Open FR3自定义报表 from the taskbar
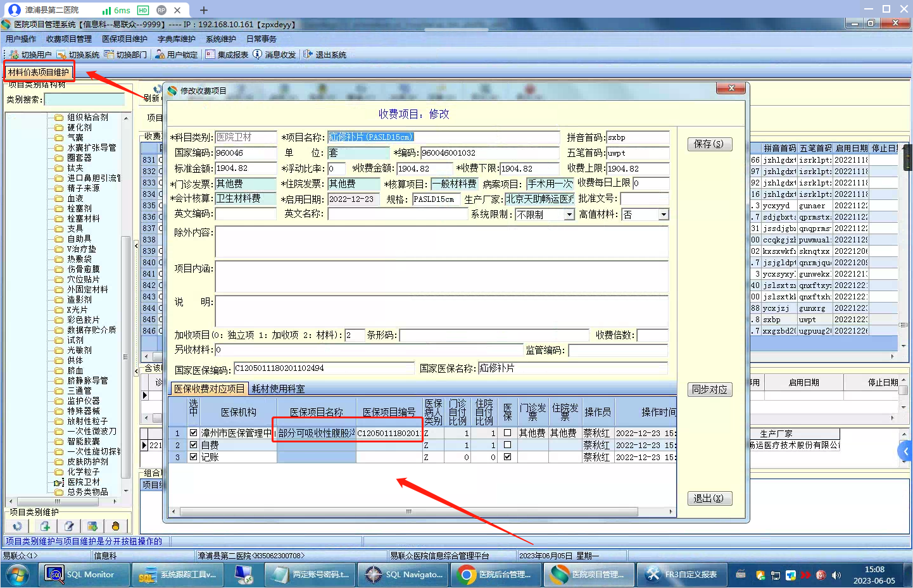The width and height of the screenshot is (913, 588). [x=682, y=575]
